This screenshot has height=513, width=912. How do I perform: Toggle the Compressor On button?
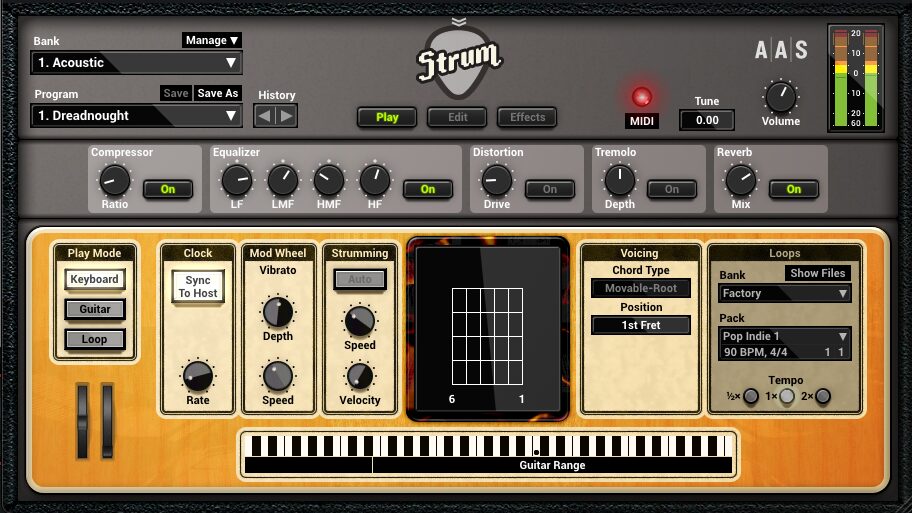(168, 189)
